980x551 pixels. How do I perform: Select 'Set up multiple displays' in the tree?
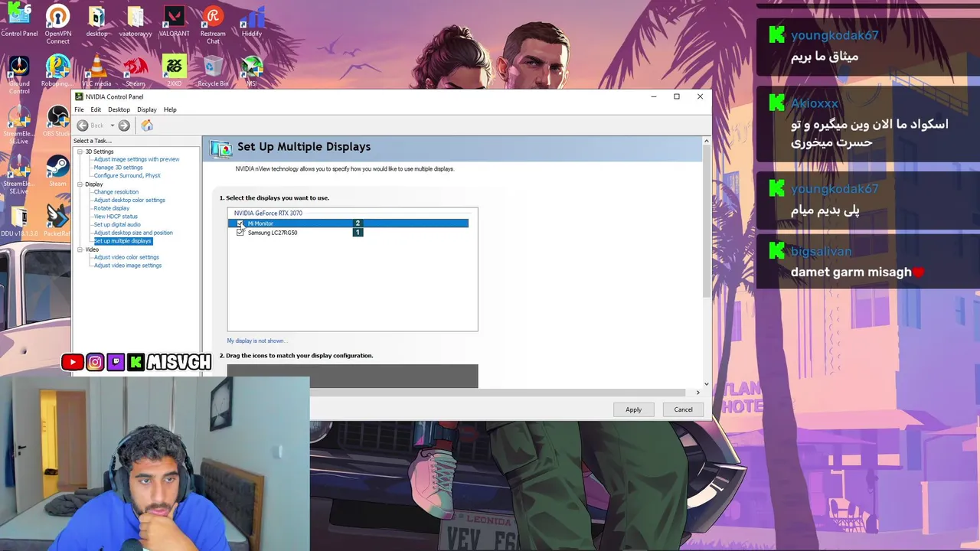[x=122, y=241]
